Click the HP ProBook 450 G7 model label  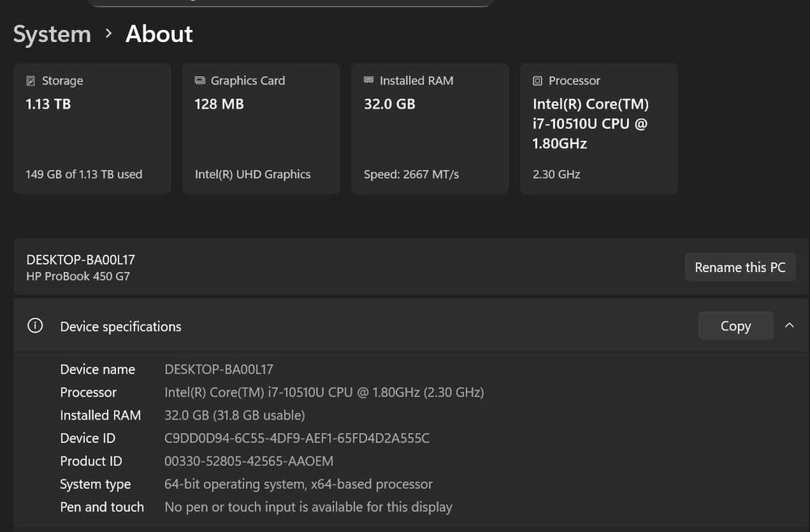point(79,276)
